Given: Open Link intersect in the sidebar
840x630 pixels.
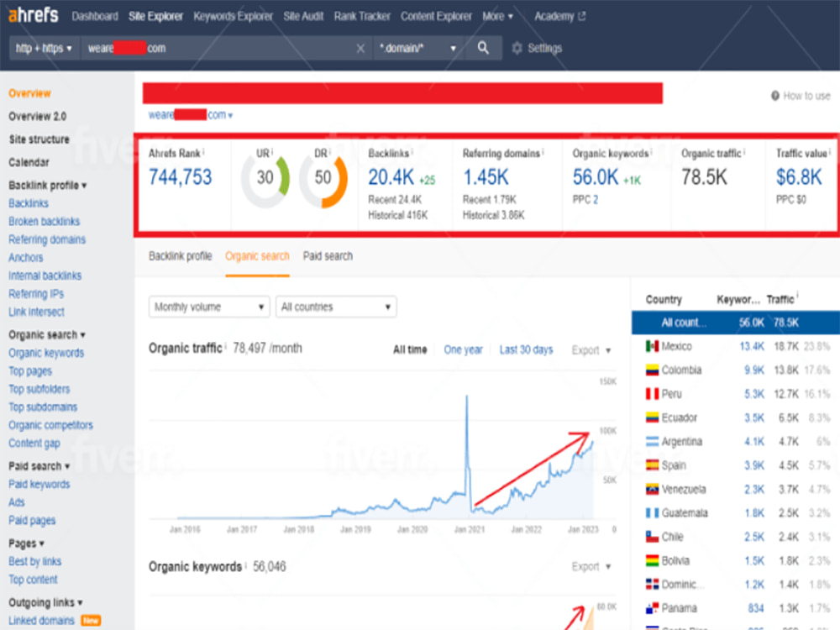Looking at the screenshot, I should click(x=36, y=312).
